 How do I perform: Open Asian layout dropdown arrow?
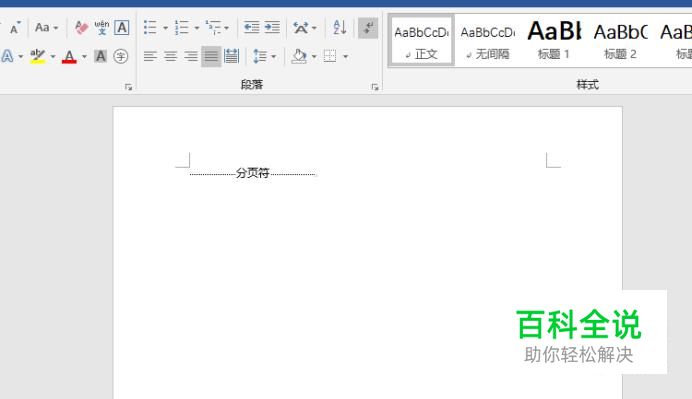click(314, 28)
